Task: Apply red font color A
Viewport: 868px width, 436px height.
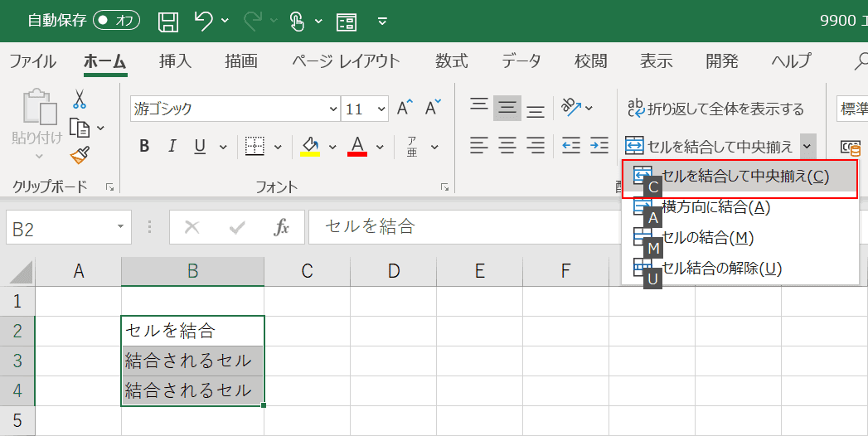Action: 357,146
